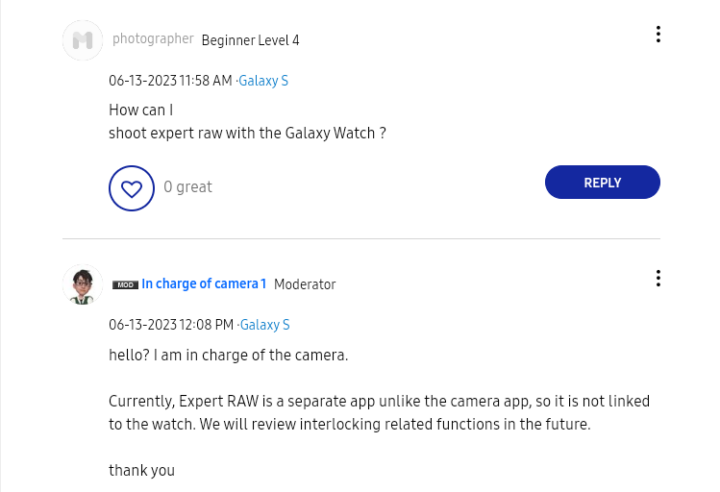Open the photographer username profile
This screenshot has height=492, width=720.
point(153,39)
